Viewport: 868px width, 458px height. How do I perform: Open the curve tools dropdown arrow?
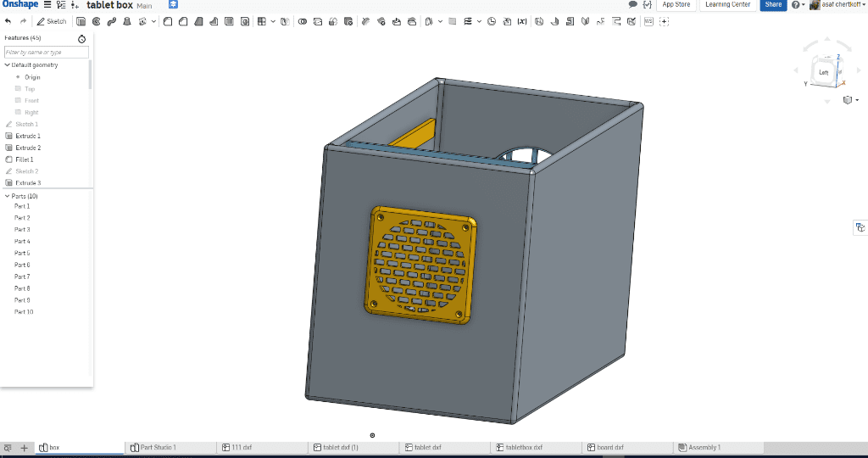(479, 21)
